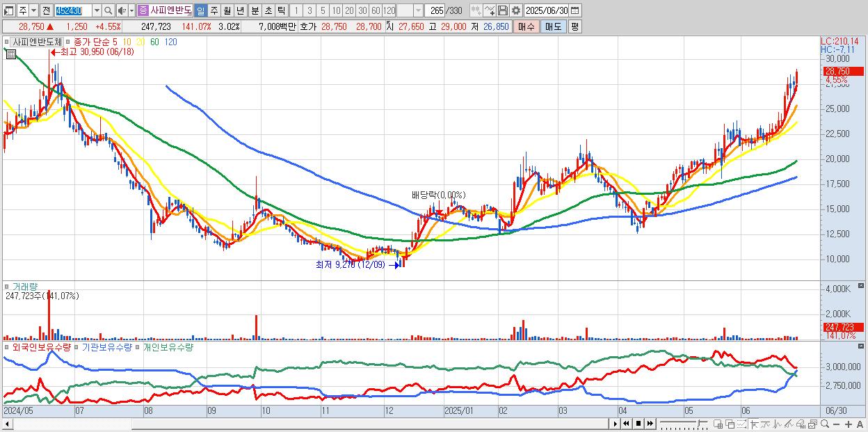Adjust the replay speed slider handle
Viewport: 868px width, 432px height.
point(699,422)
